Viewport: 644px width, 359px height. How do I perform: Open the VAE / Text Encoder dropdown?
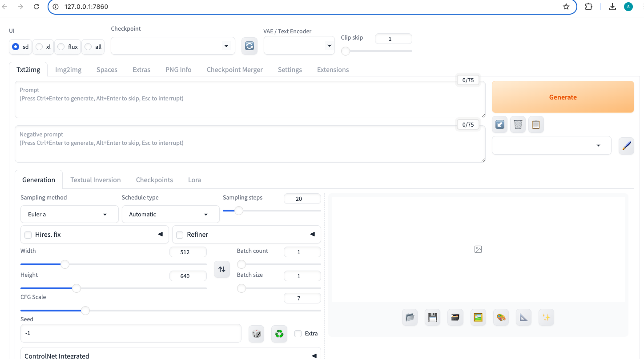tap(299, 45)
